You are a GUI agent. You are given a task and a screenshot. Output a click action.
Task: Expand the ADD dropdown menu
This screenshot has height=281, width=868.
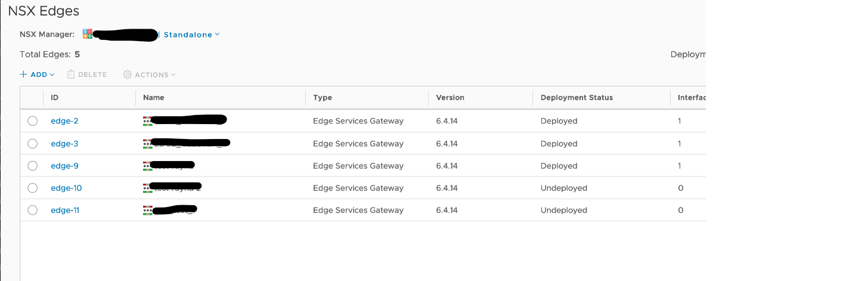click(x=37, y=75)
